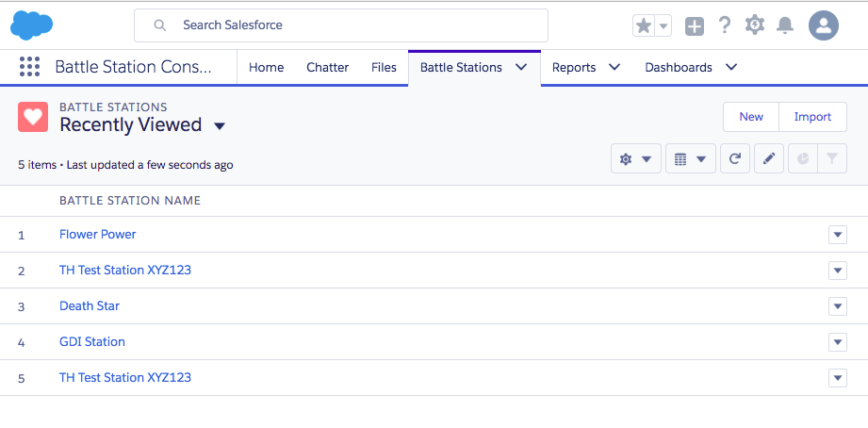
Task: Open the Death Star record
Action: [90, 306]
